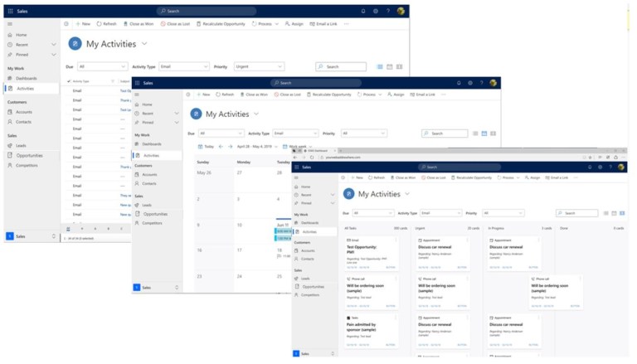Open Sales area switcher in back window

tap(32, 236)
